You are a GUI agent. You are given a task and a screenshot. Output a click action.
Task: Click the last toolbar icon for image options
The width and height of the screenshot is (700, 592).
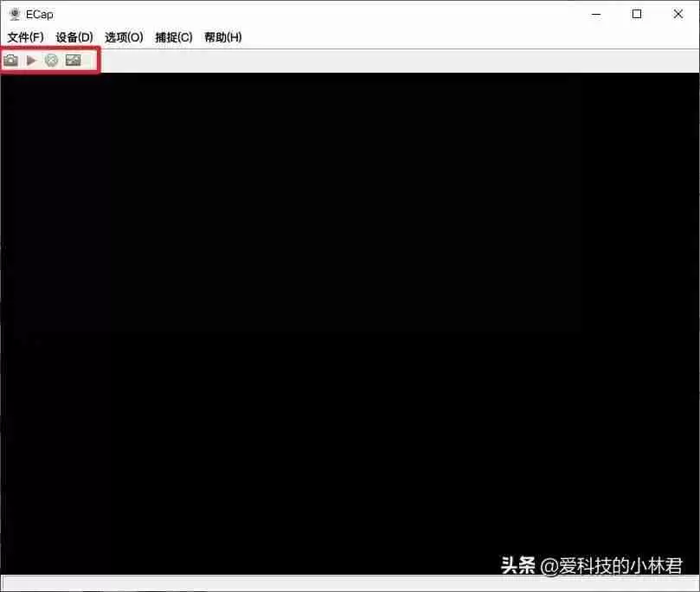tap(74, 60)
